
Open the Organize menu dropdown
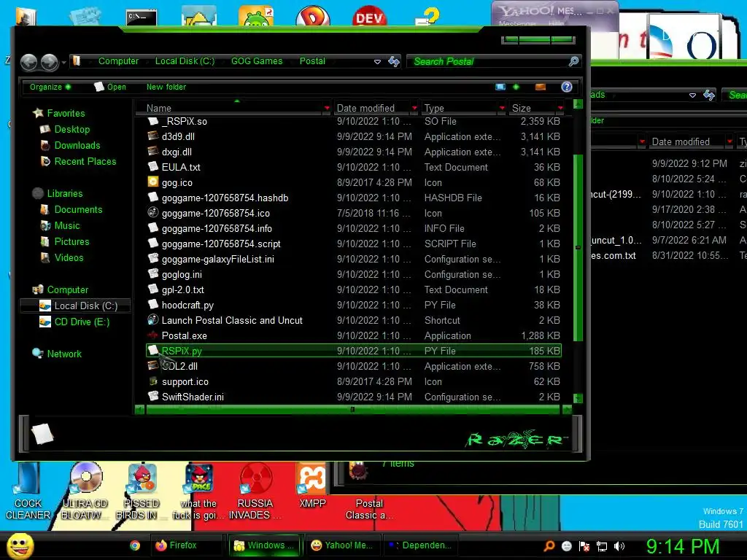click(x=50, y=87)
